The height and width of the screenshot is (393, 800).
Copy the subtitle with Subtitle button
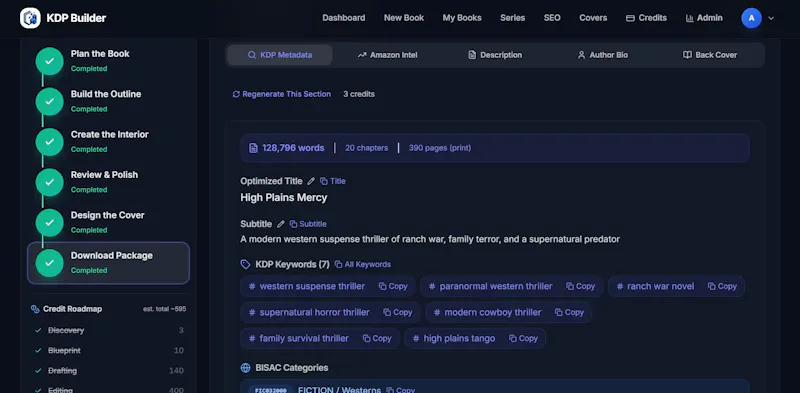(308, 224)
